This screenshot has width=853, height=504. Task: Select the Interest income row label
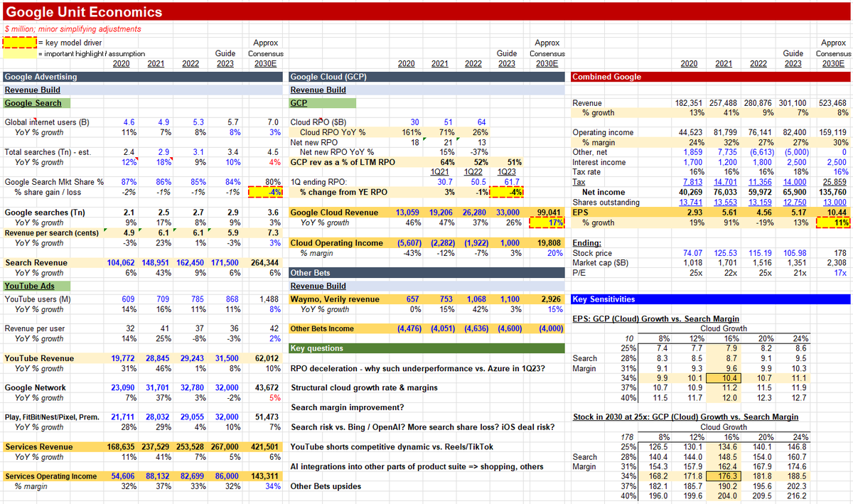pyautogui.click(x=599, y=162)
